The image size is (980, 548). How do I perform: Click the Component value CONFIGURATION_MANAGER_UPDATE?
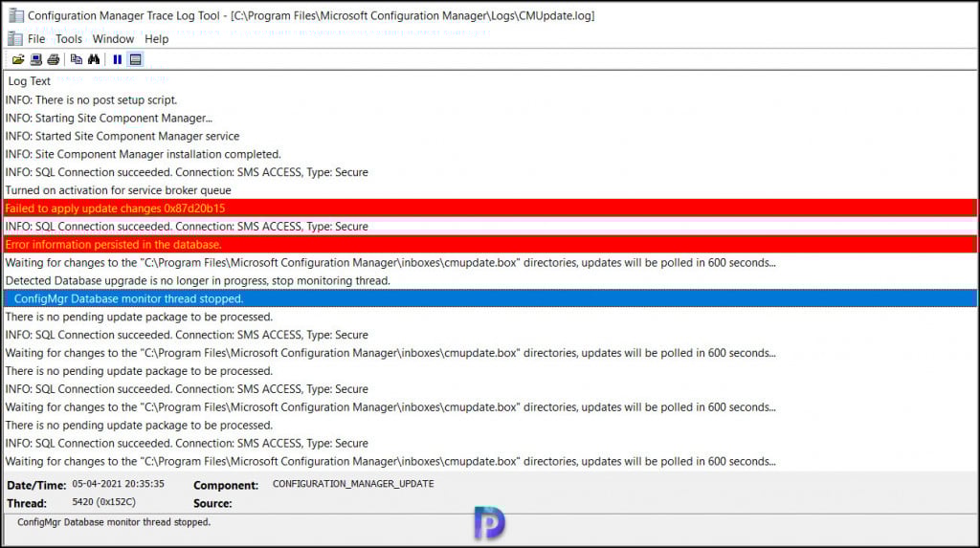click(353, 484)
